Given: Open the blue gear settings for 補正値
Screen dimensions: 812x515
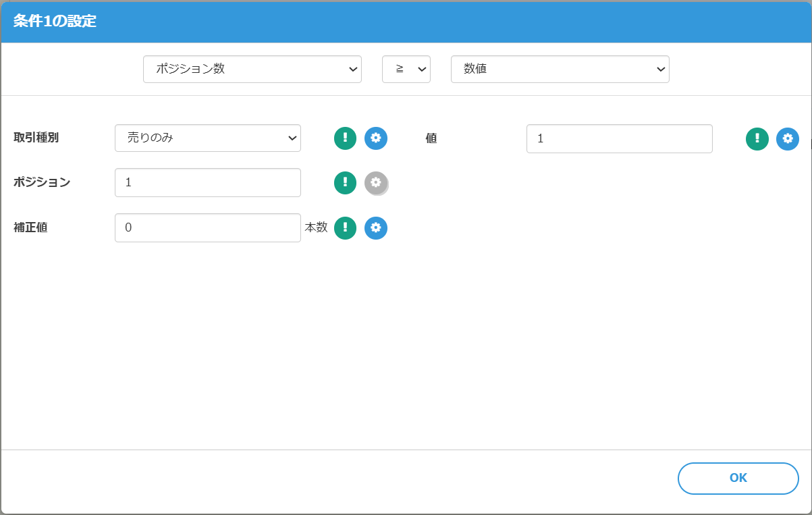Looking at the screenshot, I should pyautogui.click(x=376, y=228).
